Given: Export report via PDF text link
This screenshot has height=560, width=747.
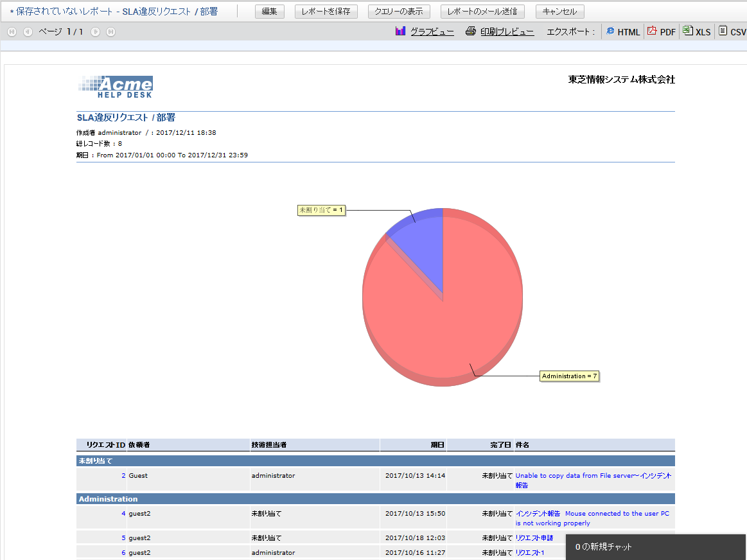Looking at the screenshot, I should pos(667,32).
